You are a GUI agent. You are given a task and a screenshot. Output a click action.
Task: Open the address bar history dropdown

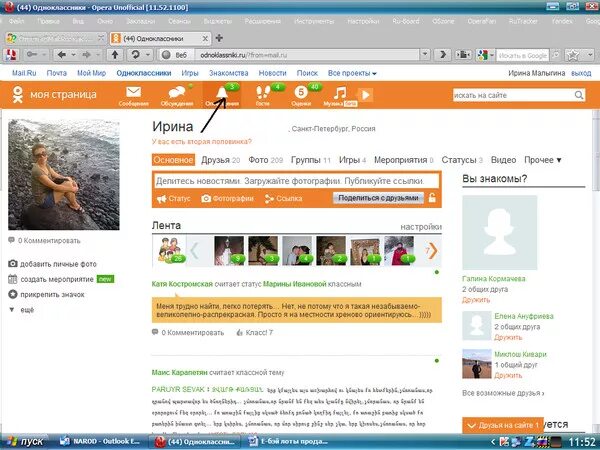click(425, 55)
